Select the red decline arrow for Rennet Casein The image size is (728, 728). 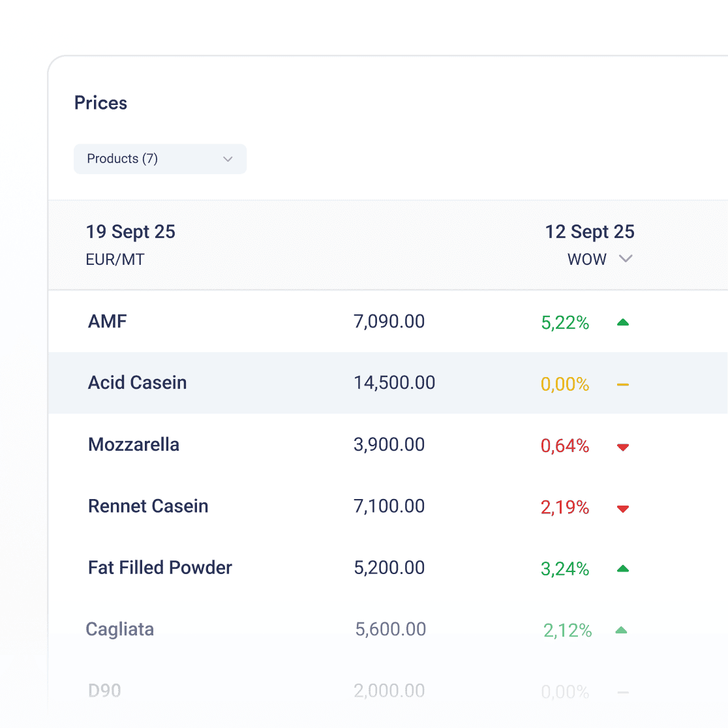tap(623, 509)
